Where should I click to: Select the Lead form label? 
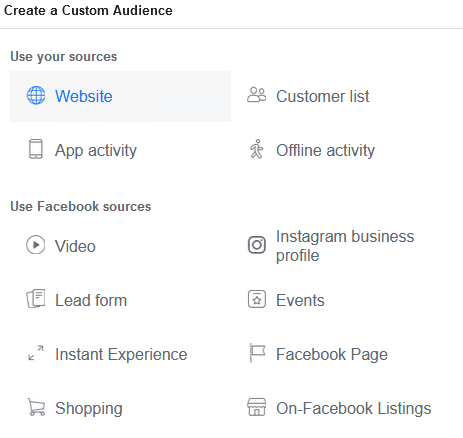[x=91, y=300]
